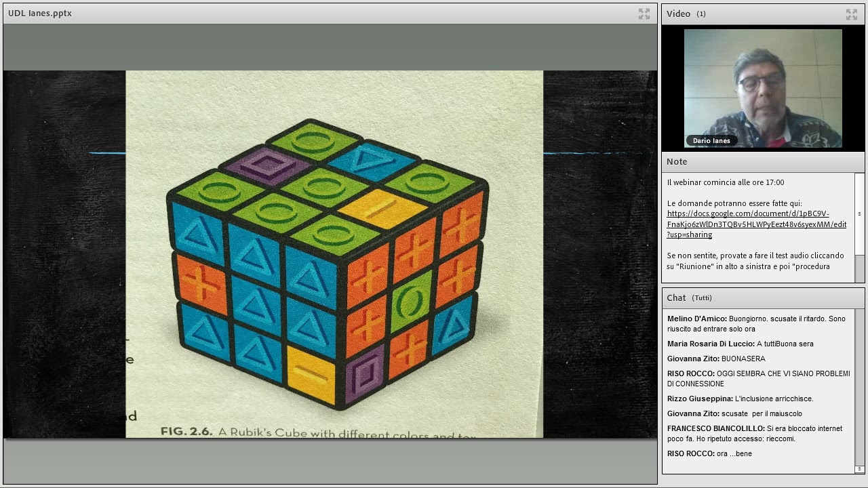Click Rizzo Giuseppina's 'L'inclusione arricchisce' message
Viewport: 868px width, 488px height.
[740, 399]
